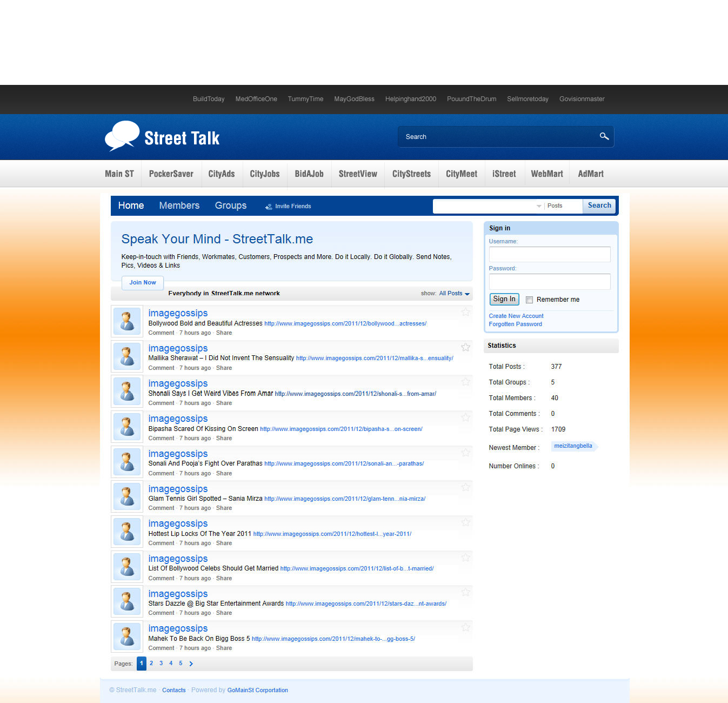Click dropdown arrow in the posts search field
728x703 pixels.
539,206
